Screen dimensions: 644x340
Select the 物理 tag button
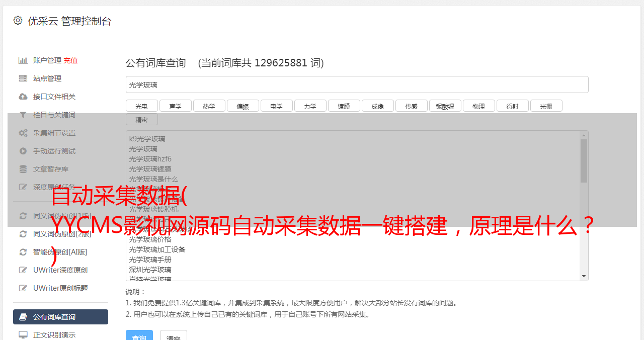pos(479,106)
